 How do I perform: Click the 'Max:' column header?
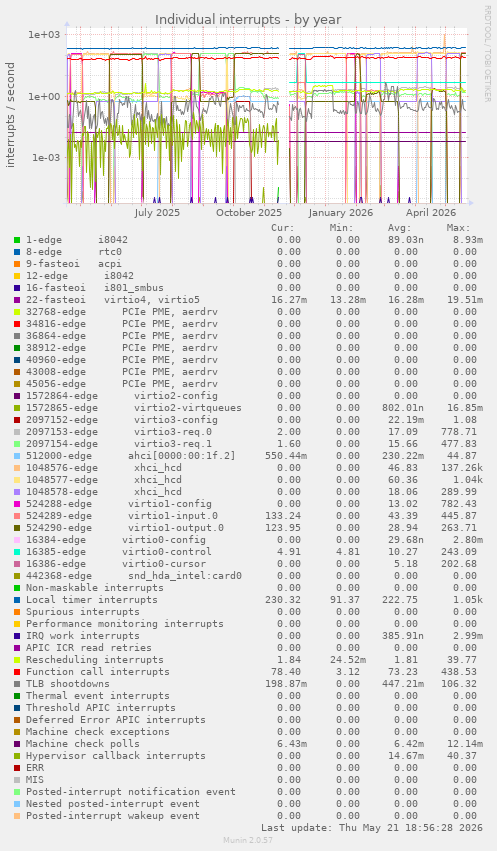458,227
